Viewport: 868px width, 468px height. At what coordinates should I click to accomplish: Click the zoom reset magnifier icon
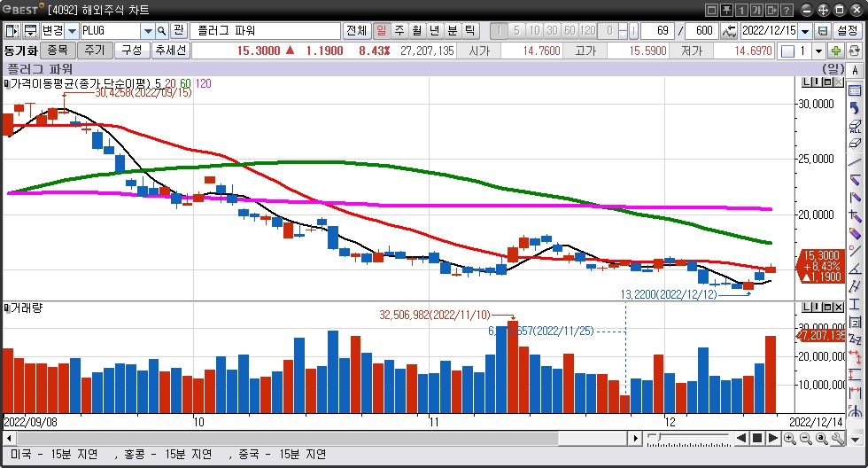(x=822, y=439)
